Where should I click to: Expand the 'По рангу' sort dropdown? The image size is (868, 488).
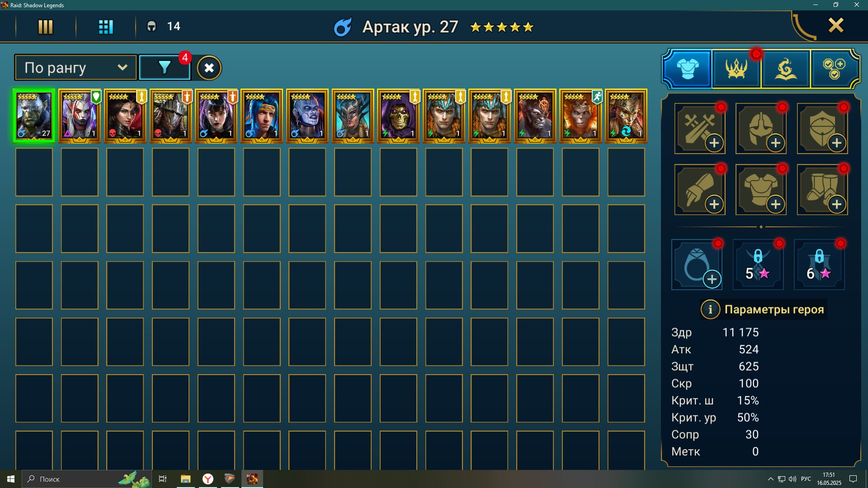(x=75, y=68)
